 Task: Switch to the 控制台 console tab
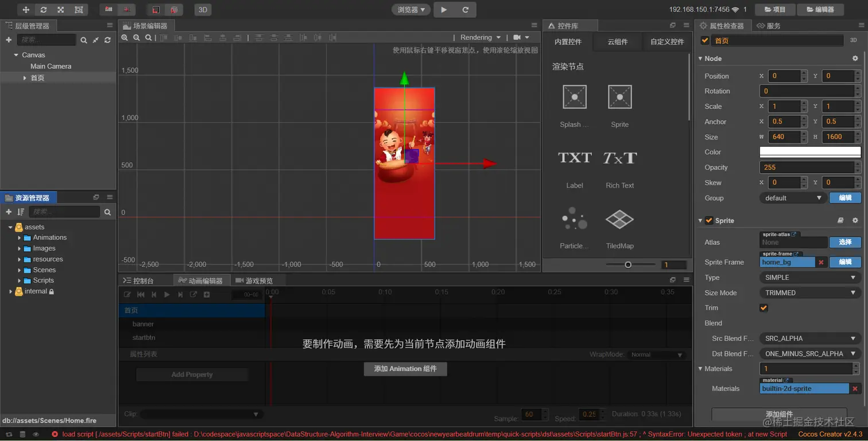[x=138, y=280]
